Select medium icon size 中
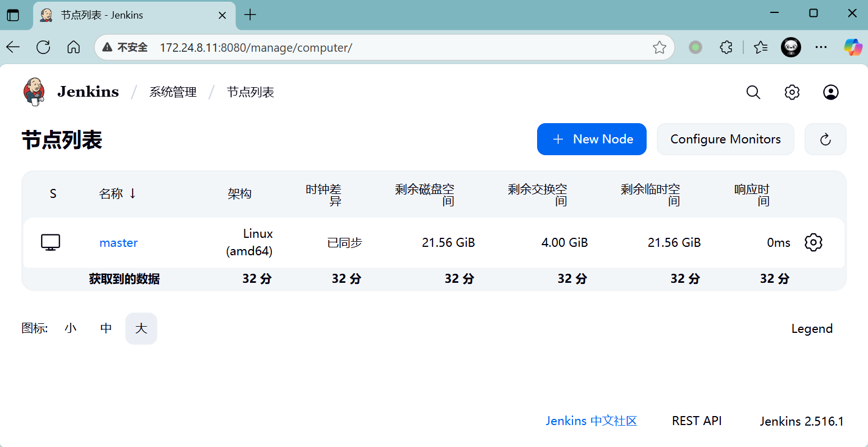Viewport: 868px width, 447px height. click(106, 328)
